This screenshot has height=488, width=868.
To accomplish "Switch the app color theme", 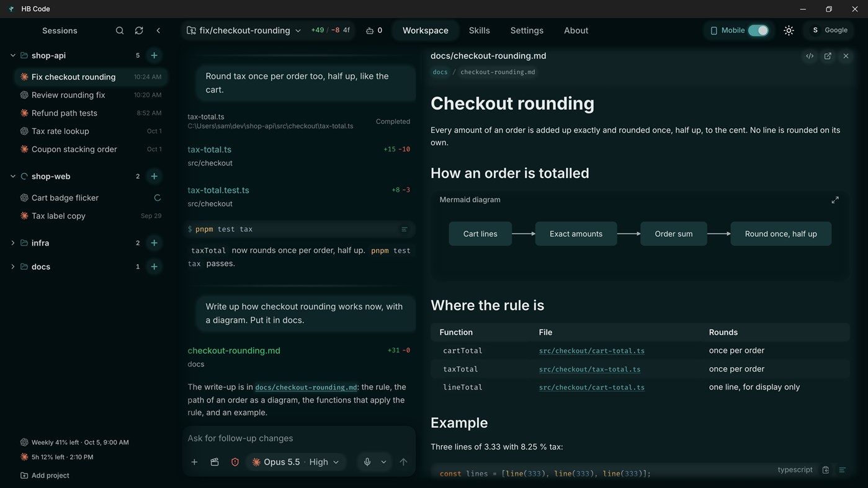I will (789, 30).
